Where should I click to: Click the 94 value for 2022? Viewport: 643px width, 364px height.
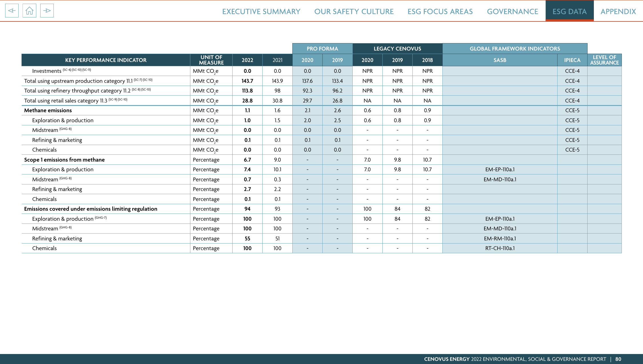point(247,209)
